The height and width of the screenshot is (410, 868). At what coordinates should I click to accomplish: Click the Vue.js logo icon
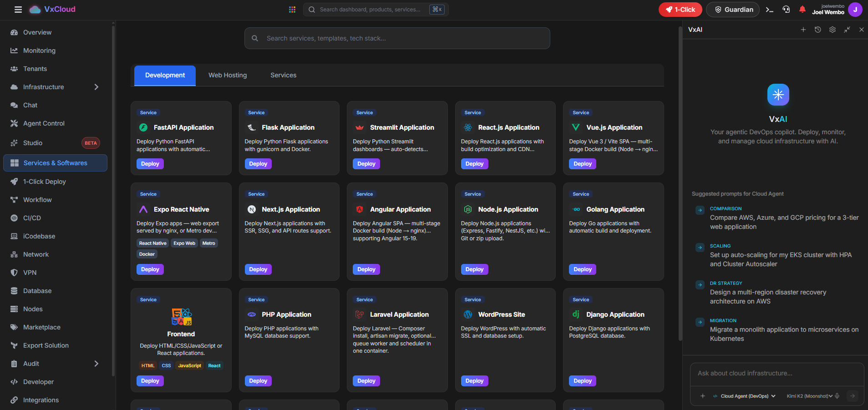coord(576,127)
